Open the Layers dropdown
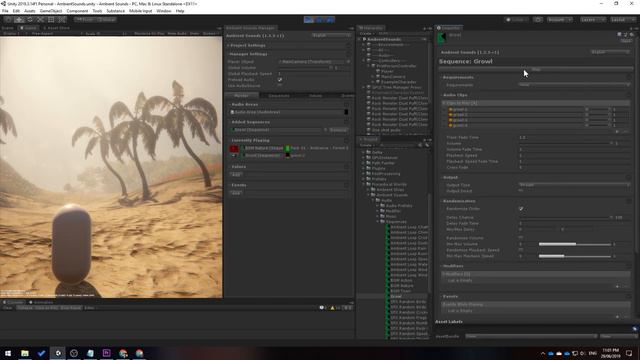Viewport: 640px width, 360px height. 592,20
